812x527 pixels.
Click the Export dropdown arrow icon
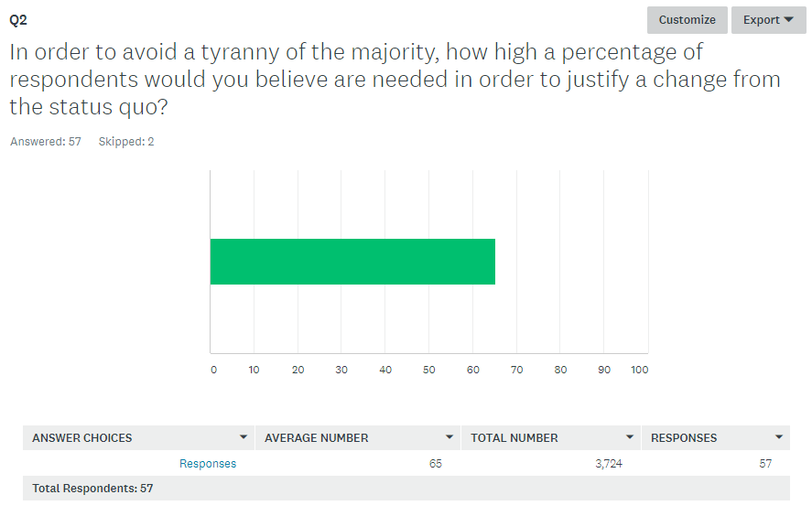(789, 20)
